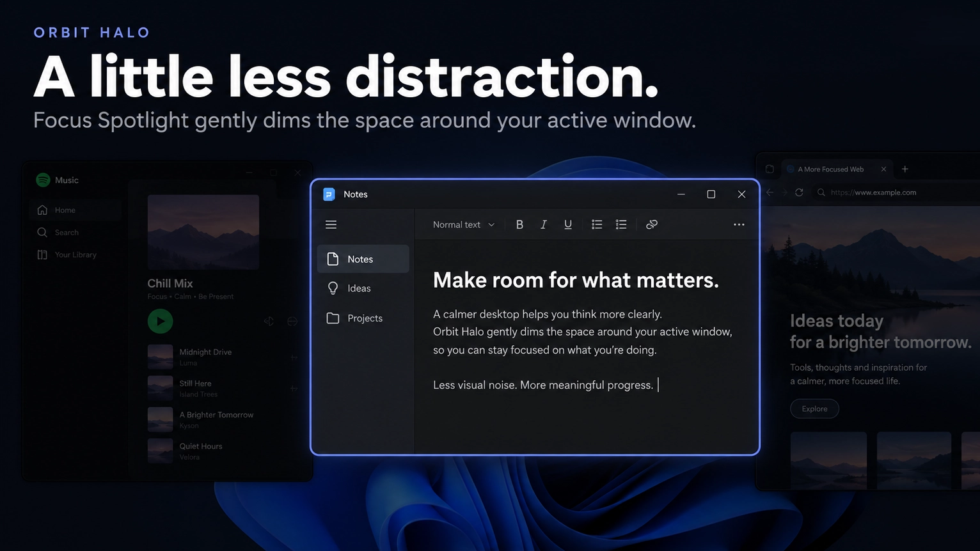Reload the browser page
Image resolution: width=980 pixels, height=551 pixels.
pyautogui.click(x=799, y=192)
